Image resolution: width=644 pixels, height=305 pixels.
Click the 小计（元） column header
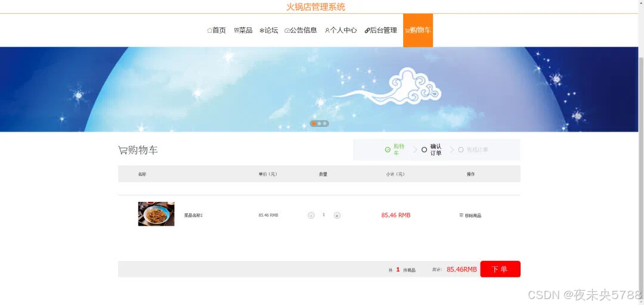(x=395, y=174)
